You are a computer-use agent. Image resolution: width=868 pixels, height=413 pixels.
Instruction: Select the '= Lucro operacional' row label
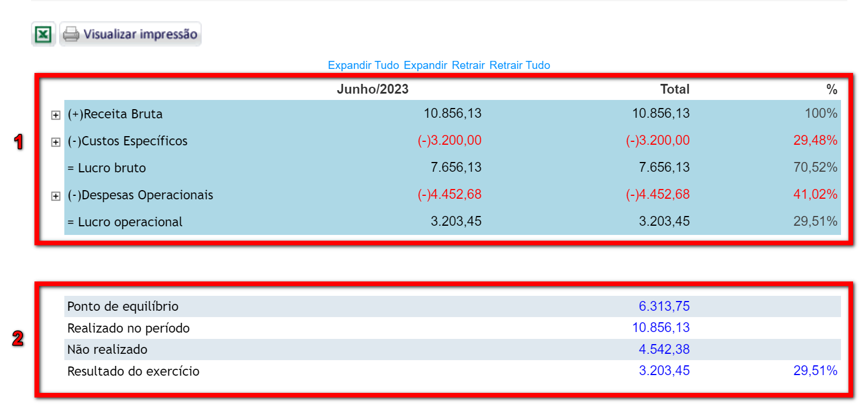click(125, 222)
